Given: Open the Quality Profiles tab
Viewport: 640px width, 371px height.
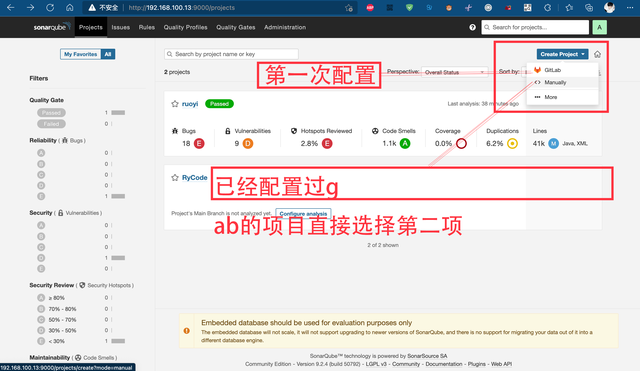Looking at the screenshot, I should point(185,27).
